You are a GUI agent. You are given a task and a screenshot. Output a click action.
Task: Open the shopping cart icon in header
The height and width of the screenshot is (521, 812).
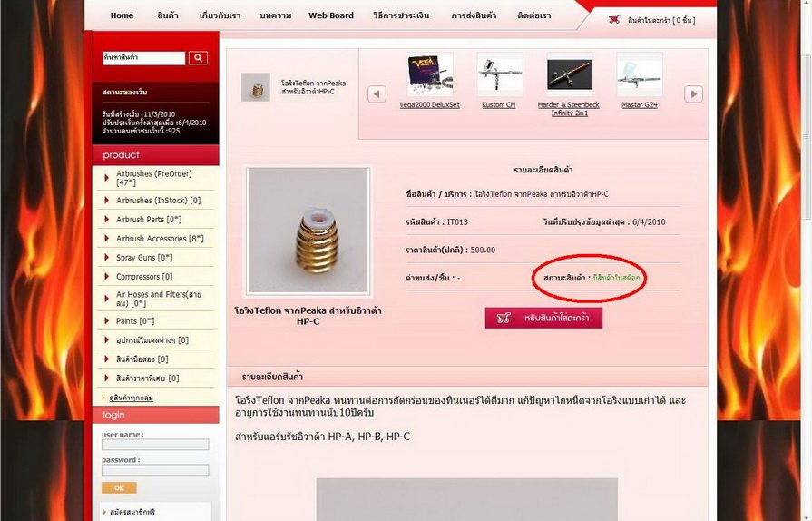(x=615, y=20)
